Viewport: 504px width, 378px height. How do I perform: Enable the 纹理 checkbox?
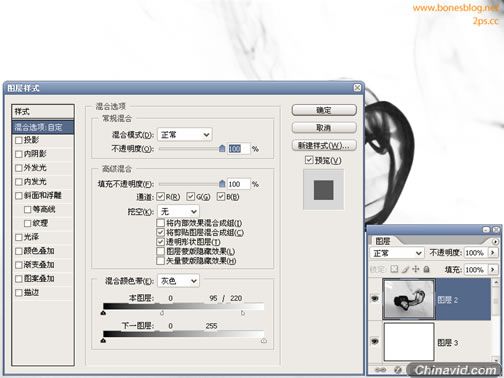pos(27,223)
